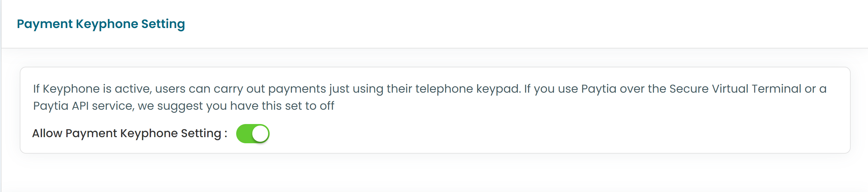Click the 'Paytia API service' text line
This screenshot has width=868, height=192.
(184, 106)
